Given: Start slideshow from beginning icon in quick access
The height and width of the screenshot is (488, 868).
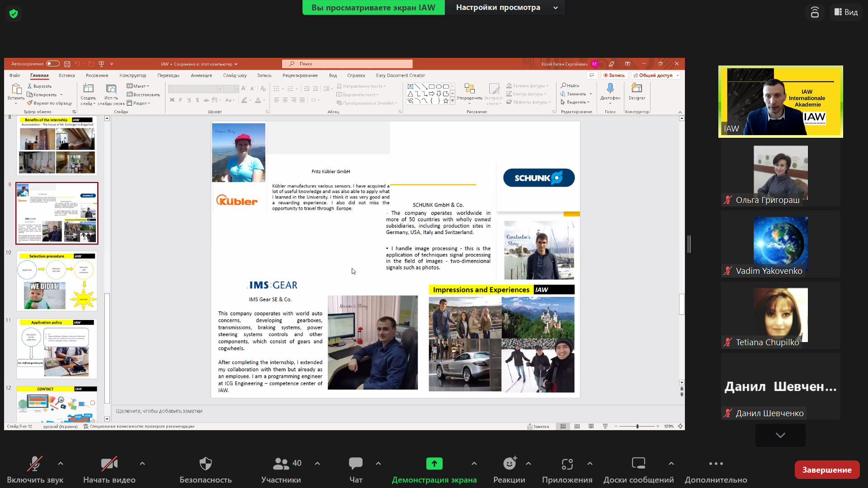Looking at the screenshot, I should tap(101, 64).
